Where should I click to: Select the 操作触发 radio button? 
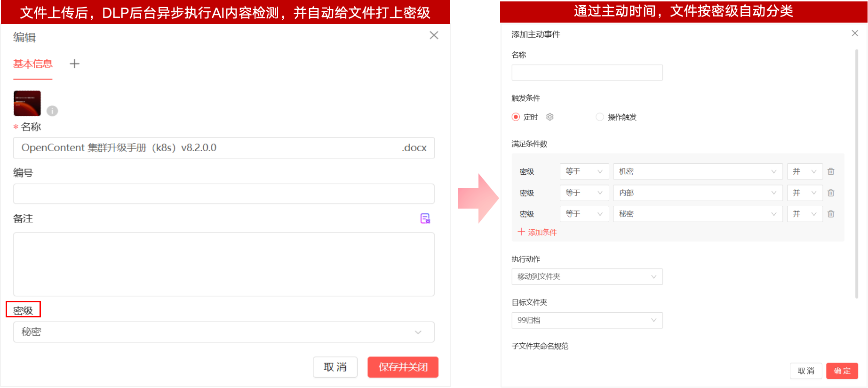tap(600, 117)
